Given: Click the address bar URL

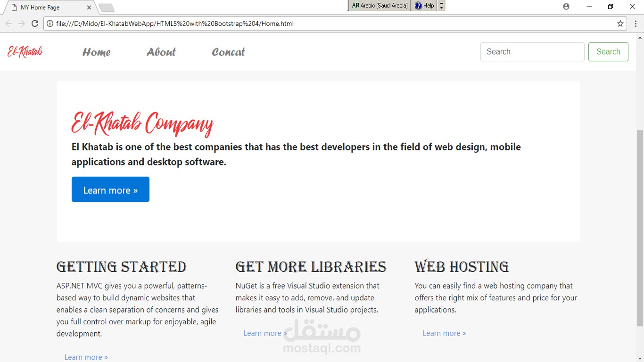Looking at the screenshot, I should [175, 24].
